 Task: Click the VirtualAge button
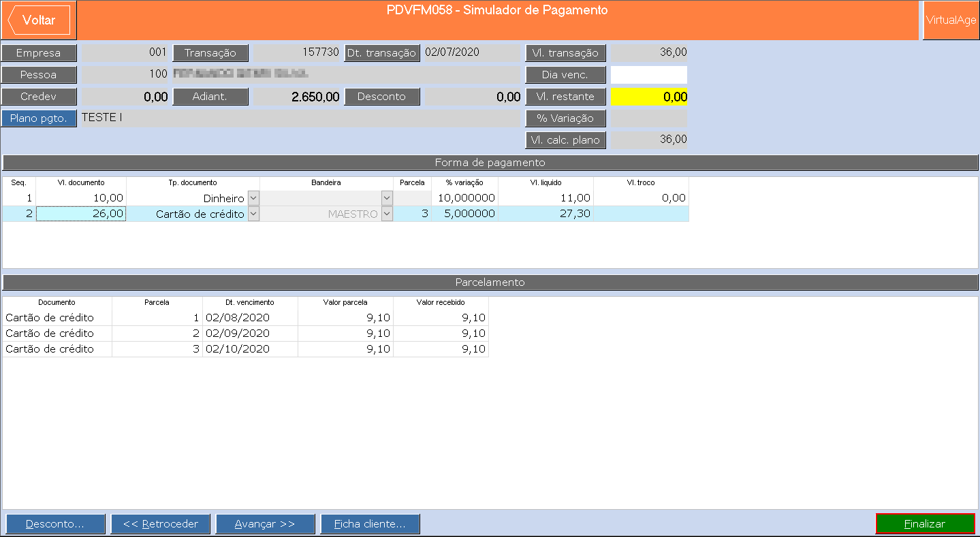tap(951, 20)
